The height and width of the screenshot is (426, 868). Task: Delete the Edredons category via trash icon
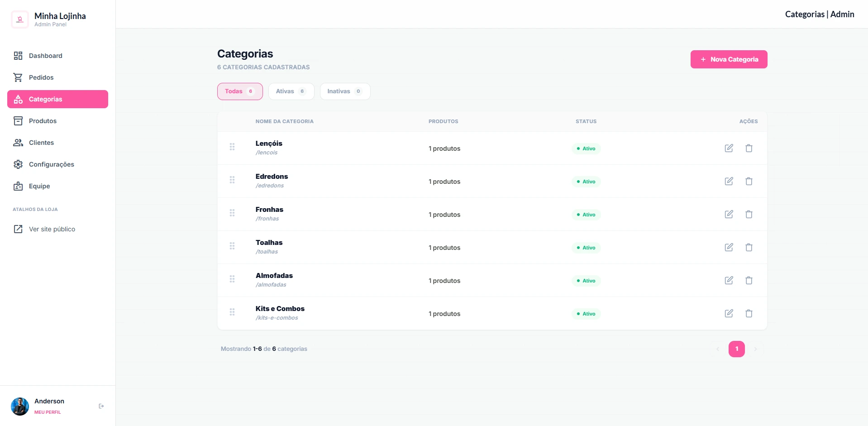tap(749, 181)
